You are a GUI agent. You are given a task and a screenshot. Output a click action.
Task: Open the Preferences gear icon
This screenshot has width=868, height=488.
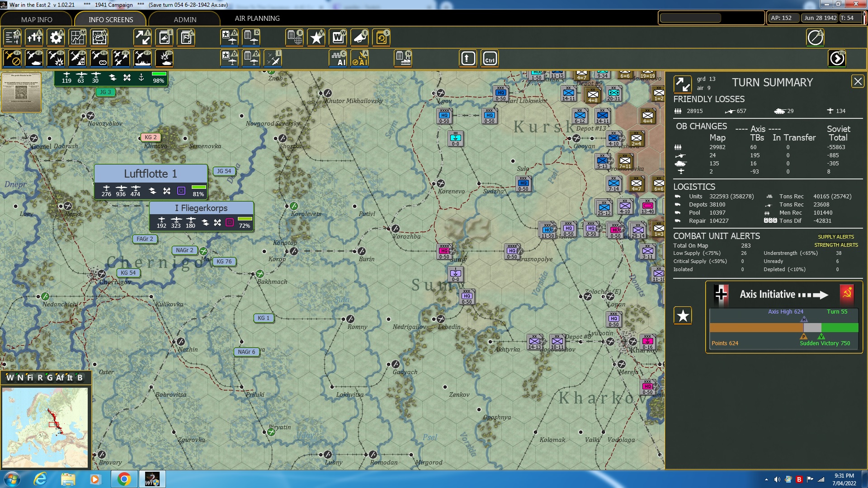click(x=56, y=38)
